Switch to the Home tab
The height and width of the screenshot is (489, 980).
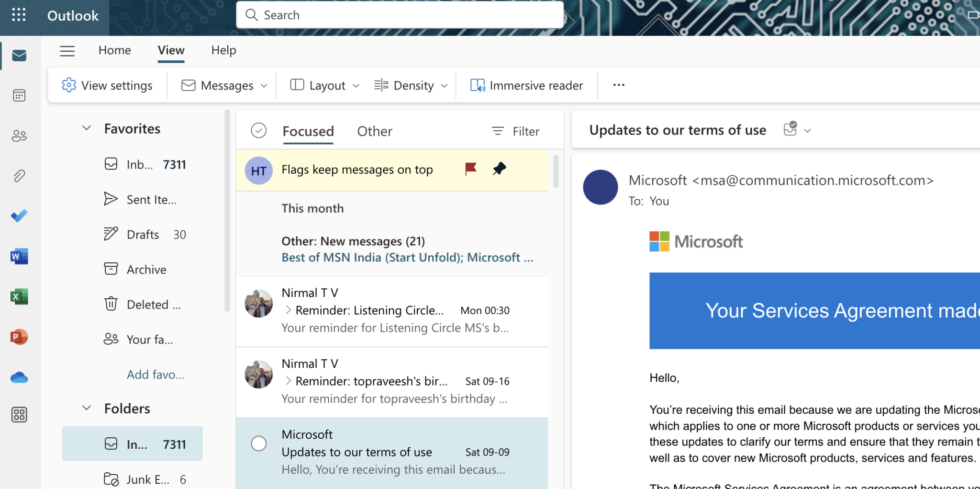pyautogui.click(x=115, y=50)
